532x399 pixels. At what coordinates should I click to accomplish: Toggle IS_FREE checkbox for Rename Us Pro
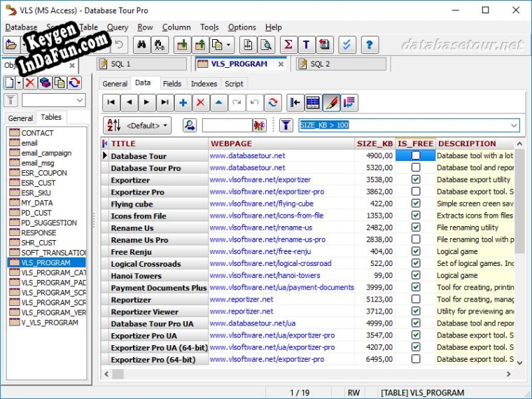point(416,239)
